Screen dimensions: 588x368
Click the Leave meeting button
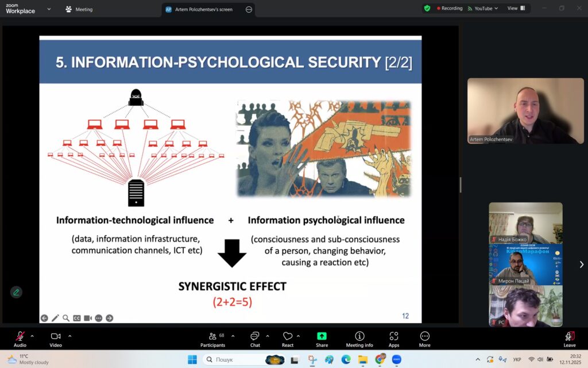click(569, 338)
